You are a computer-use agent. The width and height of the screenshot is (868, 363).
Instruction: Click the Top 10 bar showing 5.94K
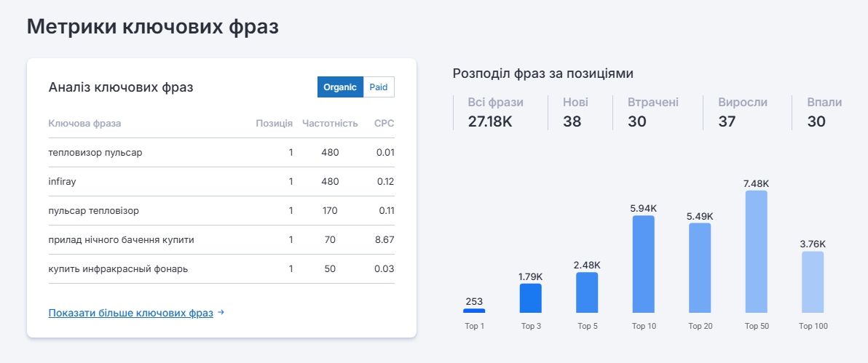pos(643,264)
